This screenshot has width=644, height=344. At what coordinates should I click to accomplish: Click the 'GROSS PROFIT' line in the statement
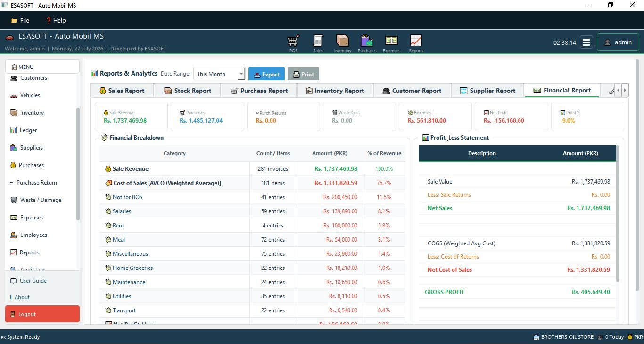click(517, 292)
